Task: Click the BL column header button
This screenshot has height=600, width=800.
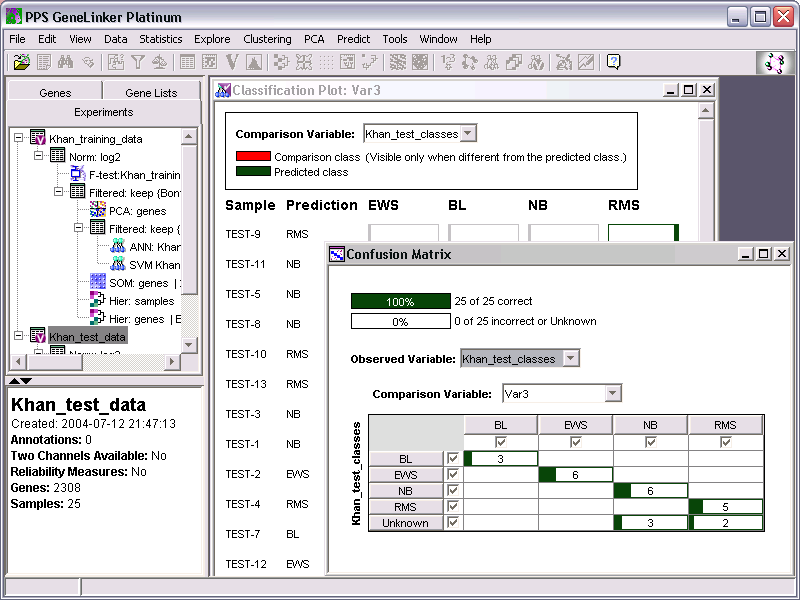Action: (x=501, y=425)
